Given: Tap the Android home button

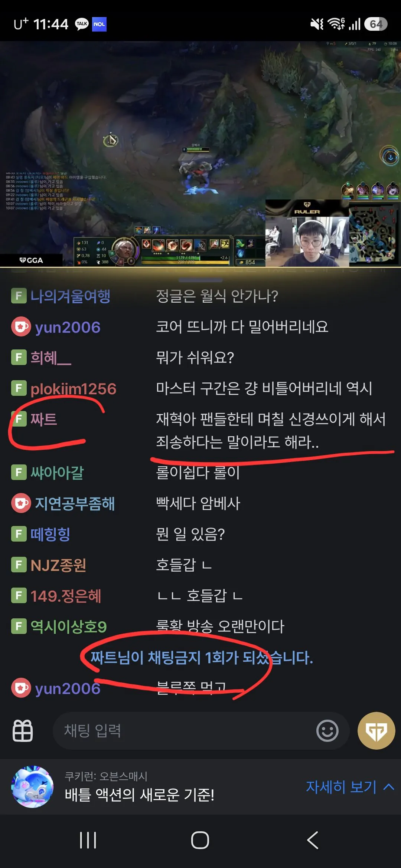Looking at the screenshot, I should pos(200,840).
